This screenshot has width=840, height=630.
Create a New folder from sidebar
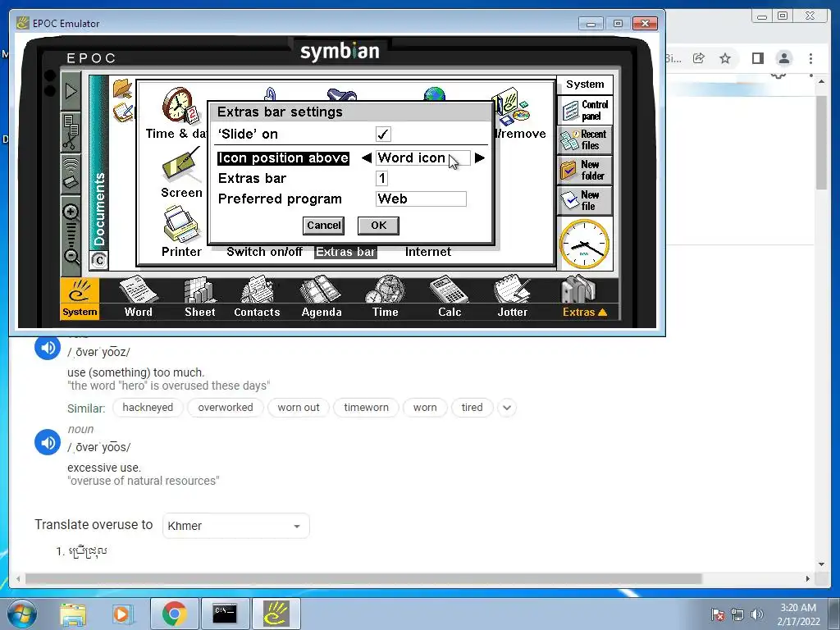[x=585, y=171]
